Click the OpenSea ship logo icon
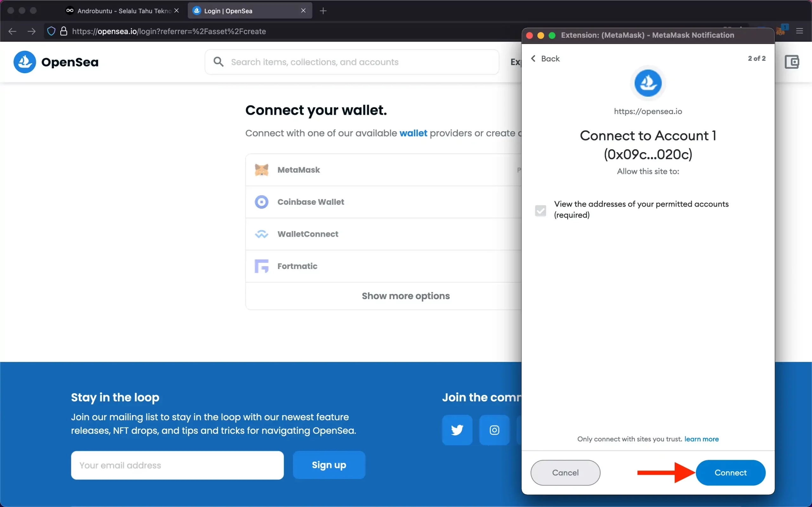 pyautogui.click(x=24, y=62)
